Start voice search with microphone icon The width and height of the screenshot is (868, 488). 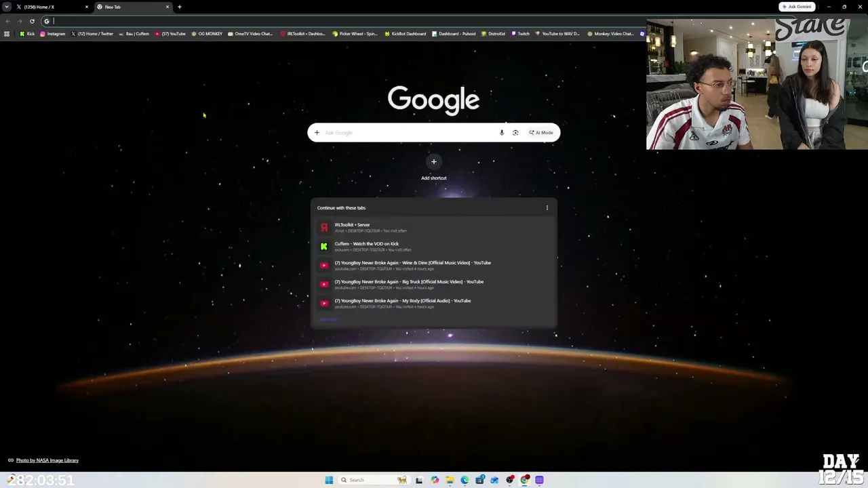point(502,133)
